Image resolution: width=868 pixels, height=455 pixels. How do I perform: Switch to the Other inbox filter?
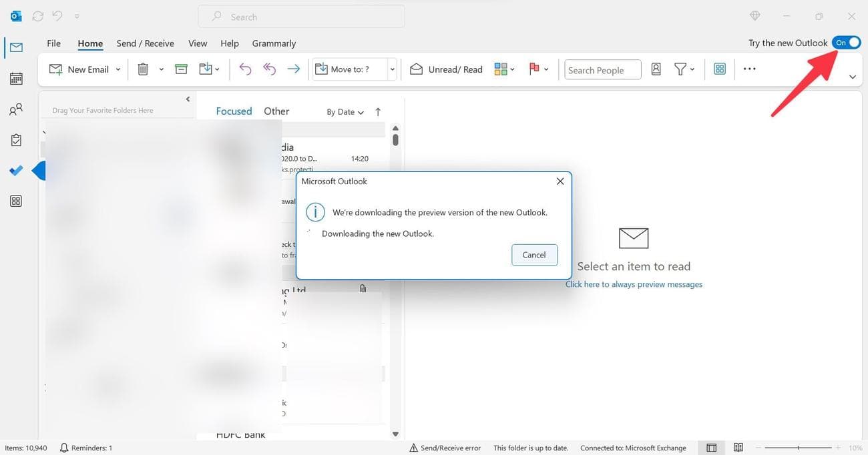276,111
